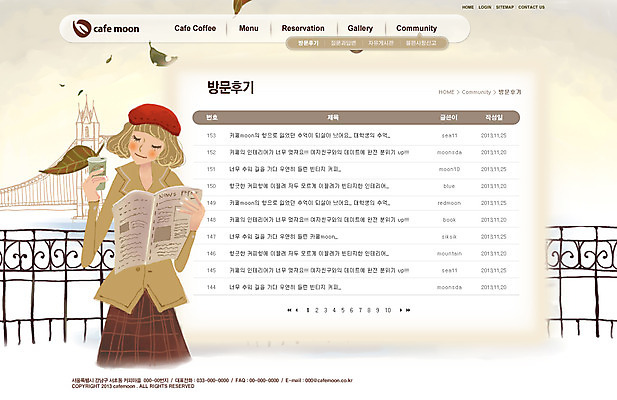Open post number 145 title

point(319,271)
